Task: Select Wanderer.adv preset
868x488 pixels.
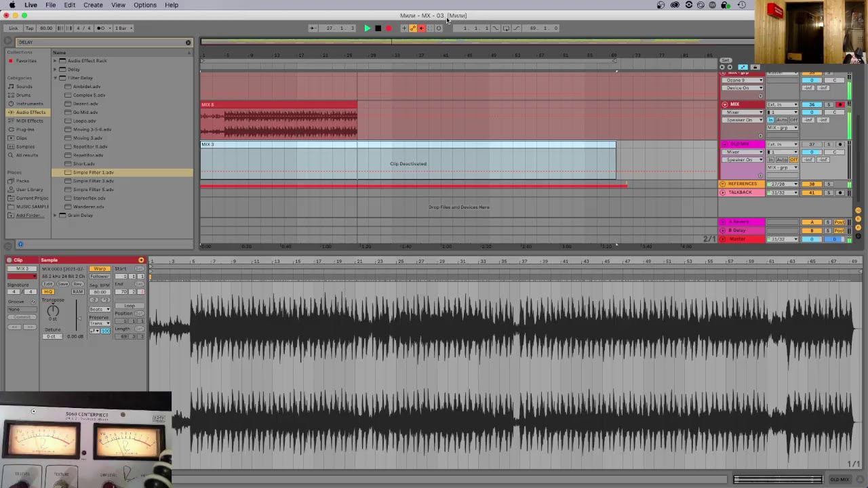Action: pos(88,207)
